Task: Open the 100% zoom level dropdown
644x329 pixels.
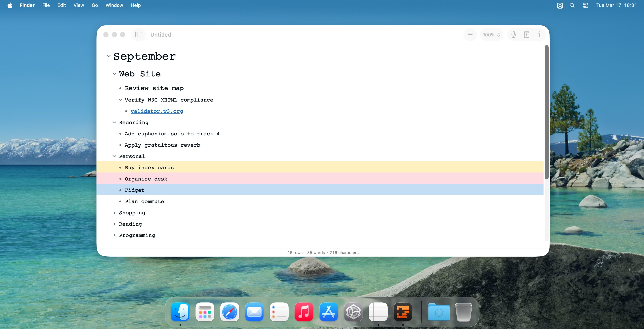Action: (x=491, y=35)
